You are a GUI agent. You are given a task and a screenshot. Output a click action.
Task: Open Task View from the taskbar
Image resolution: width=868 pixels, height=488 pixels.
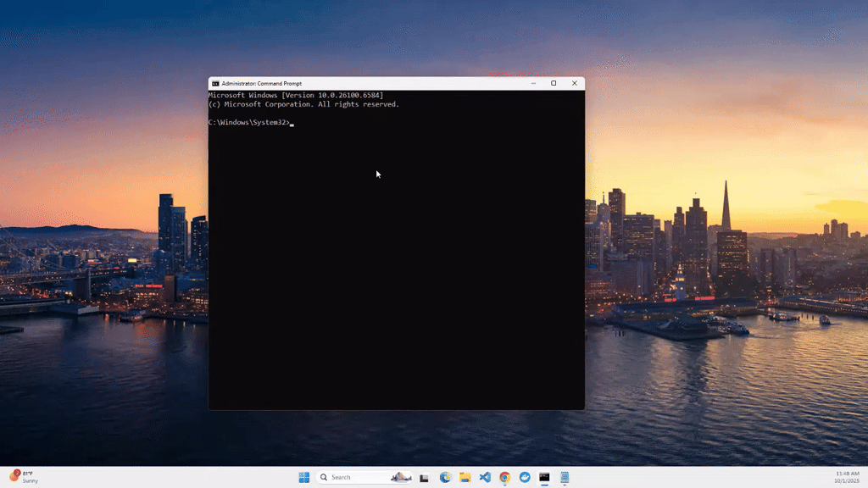point(424,478)
